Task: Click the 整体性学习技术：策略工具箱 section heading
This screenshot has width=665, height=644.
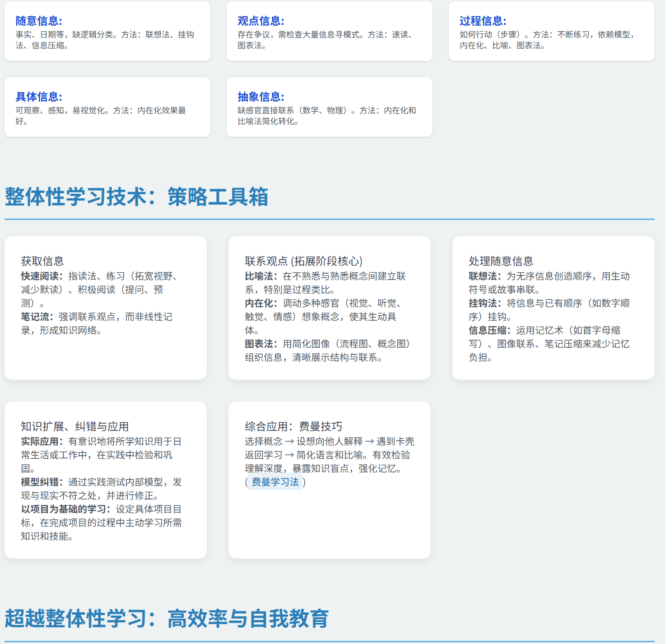Action: click(136, 197)
